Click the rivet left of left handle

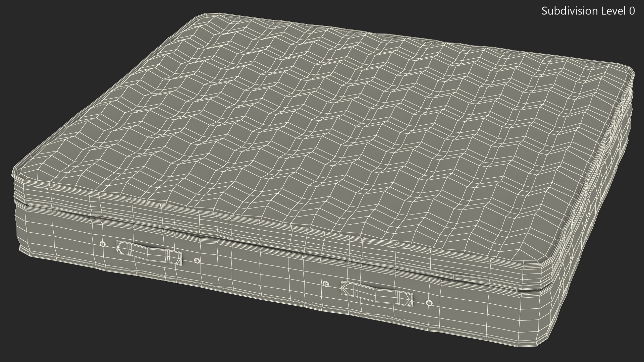coord(103,244)
